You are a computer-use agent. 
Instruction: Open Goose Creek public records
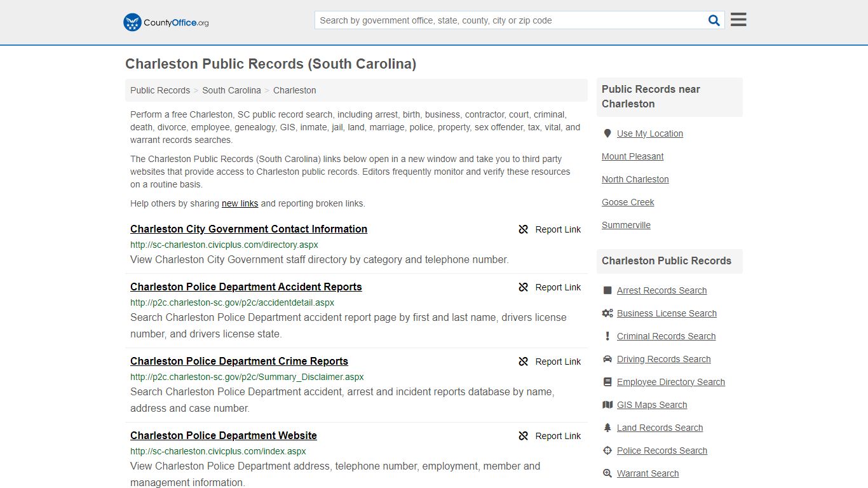(x=628, y=202)
